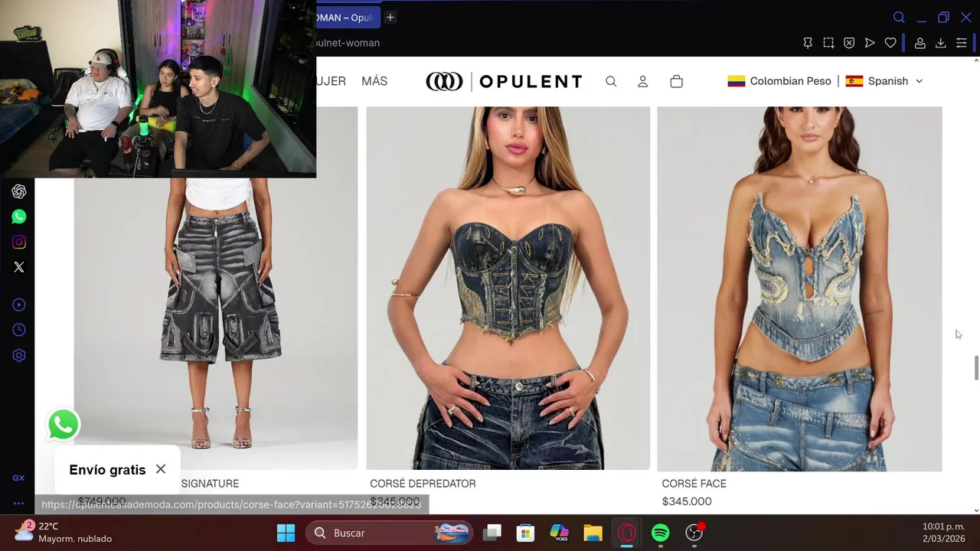Open the sidebar player icon

click(x=19, y=305)
